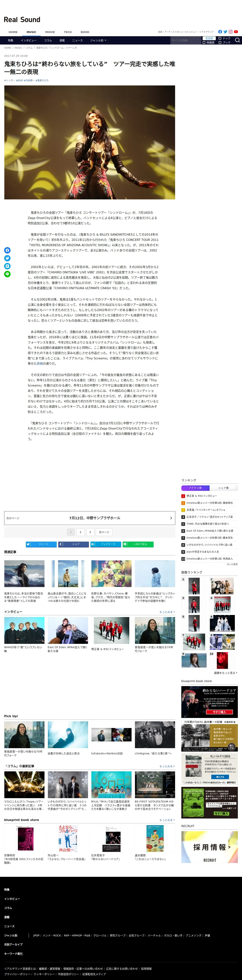Viewport: 242px width, 980px height.
Task: Toggle the 映画部 search filter checkbox
Action: (209, 43)
